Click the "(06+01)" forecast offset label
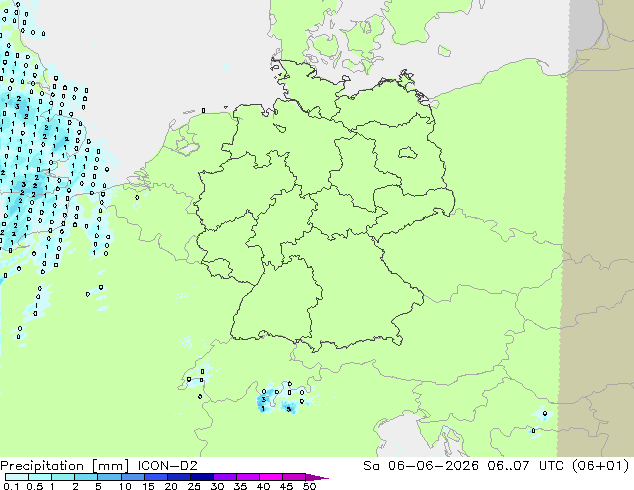Viewport: 634px width, 490px height. (x=600, y=466)
